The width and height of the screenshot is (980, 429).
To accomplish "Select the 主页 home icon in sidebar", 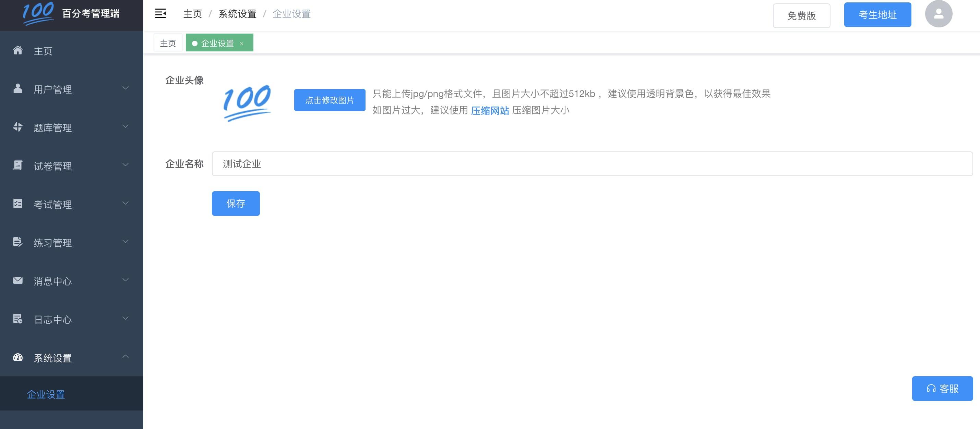I will pyautogui.click(x=17, y=50).
